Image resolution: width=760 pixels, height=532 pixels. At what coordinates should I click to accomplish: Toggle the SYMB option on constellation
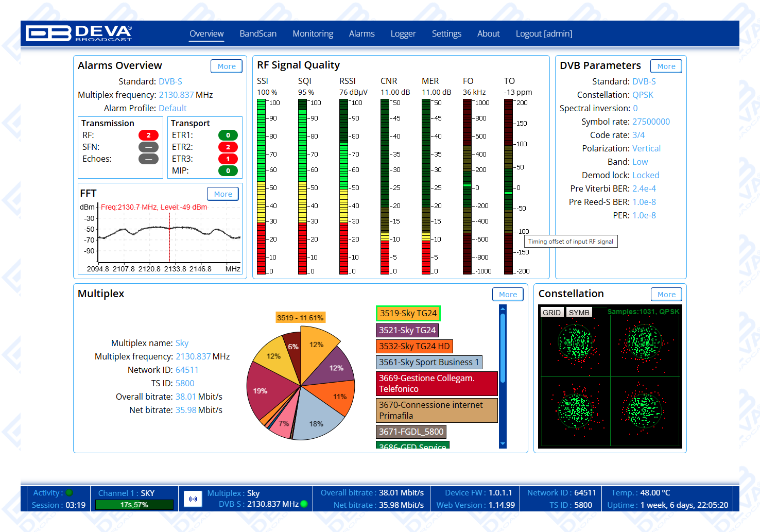pos(579,313)
